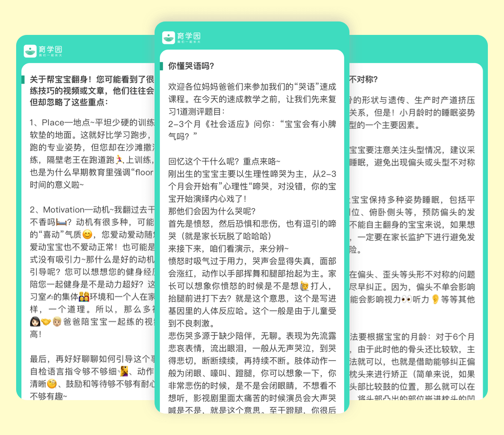This screenshot has width=504, height=435.
Task: Click the smiling face emoji after “喜动”气质
Action: [87, 235]
